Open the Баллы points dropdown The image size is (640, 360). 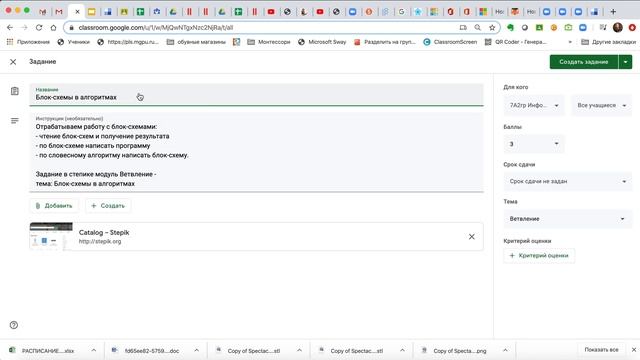[x=534, y=144]
